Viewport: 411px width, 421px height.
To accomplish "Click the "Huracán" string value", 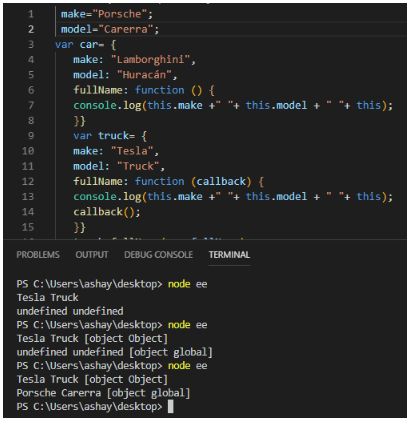I will [144, 75].
